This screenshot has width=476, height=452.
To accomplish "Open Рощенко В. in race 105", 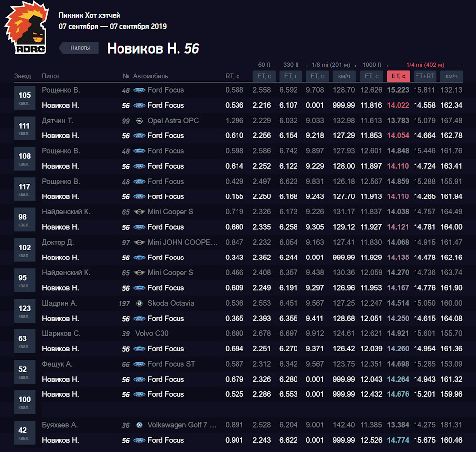I will (x=60, y=90).
